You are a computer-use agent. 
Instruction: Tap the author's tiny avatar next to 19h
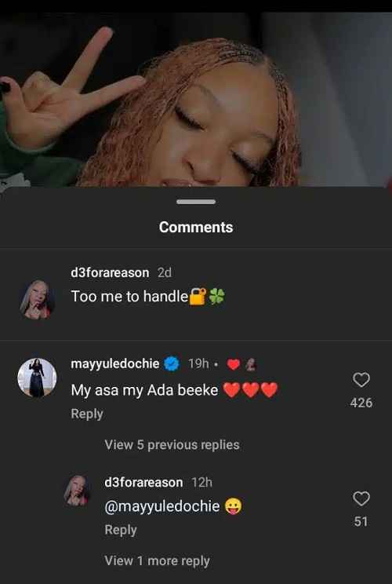click(251, 365)
